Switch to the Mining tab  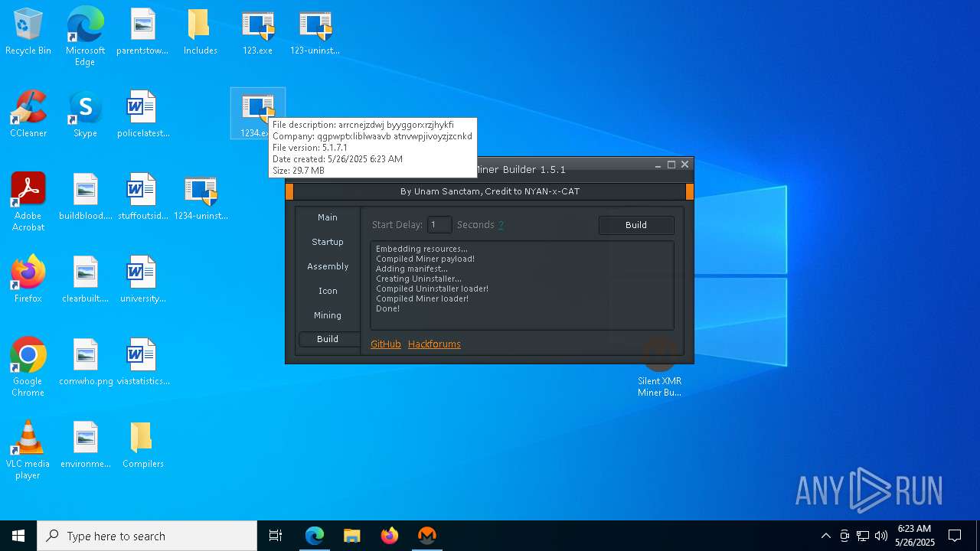pyautogui.click(x=328, y=315)
